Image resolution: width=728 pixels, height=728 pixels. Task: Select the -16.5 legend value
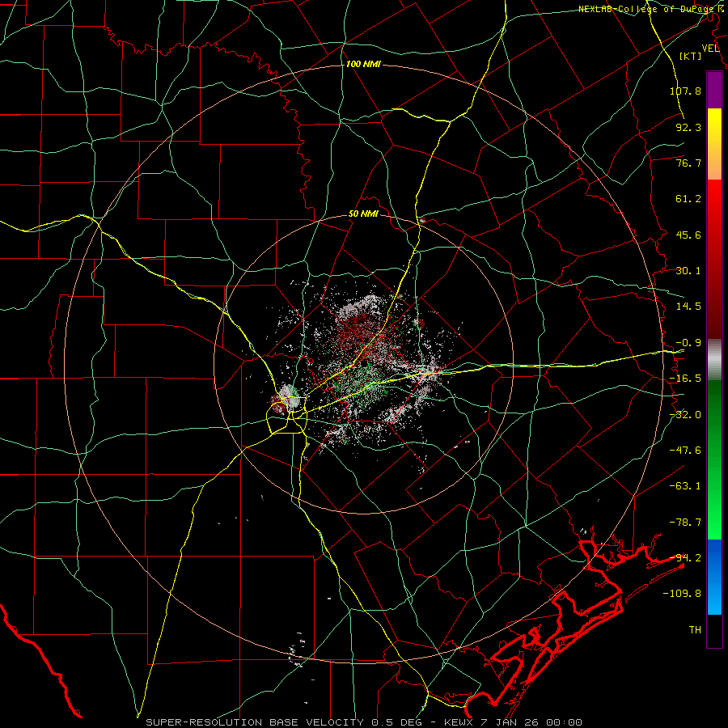click(x=685, y=379)
